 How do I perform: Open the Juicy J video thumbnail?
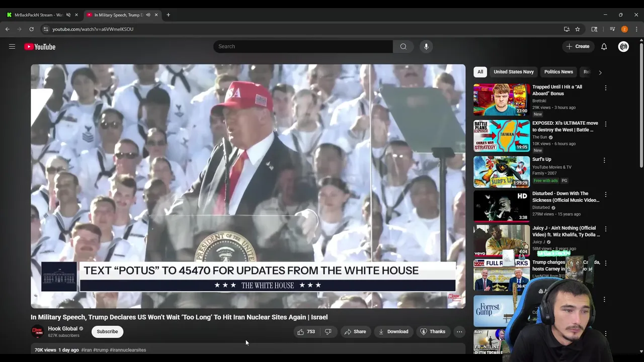[x=501, y=240]
